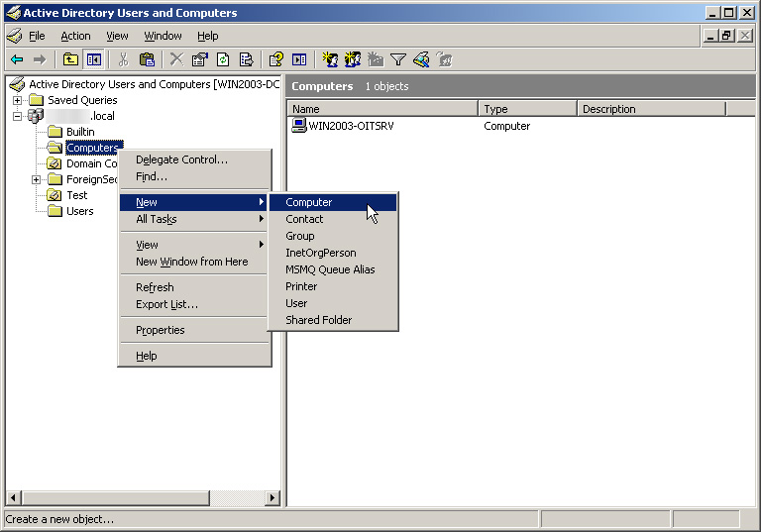The width and height of the screenshot is (761, 532).
Task: Expand the Saved Queries node
Action: (x=18, y=100)
